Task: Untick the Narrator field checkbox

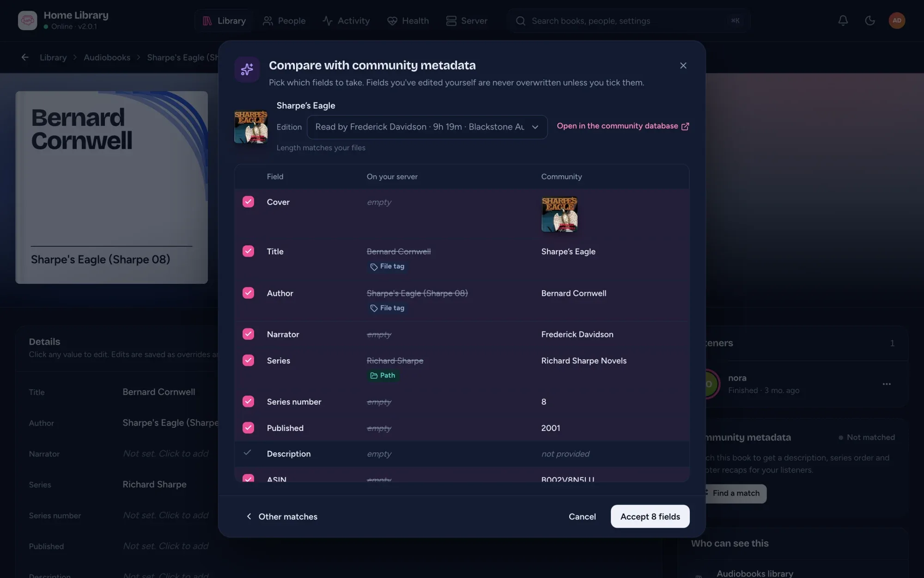Action: point(248,334)
